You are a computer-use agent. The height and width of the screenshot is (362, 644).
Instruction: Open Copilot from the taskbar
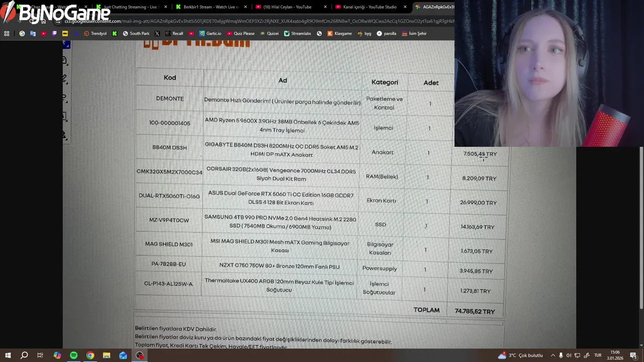click(x=57, y=355)
